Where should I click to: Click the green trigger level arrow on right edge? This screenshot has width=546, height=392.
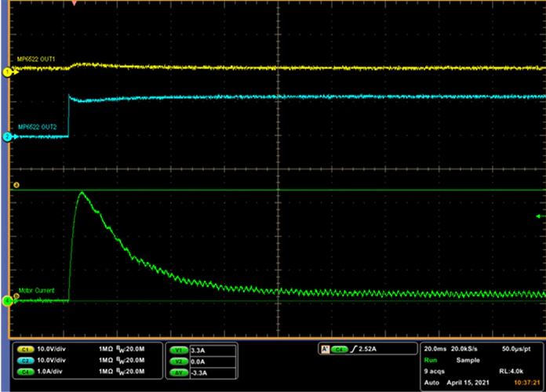(538, 216)
